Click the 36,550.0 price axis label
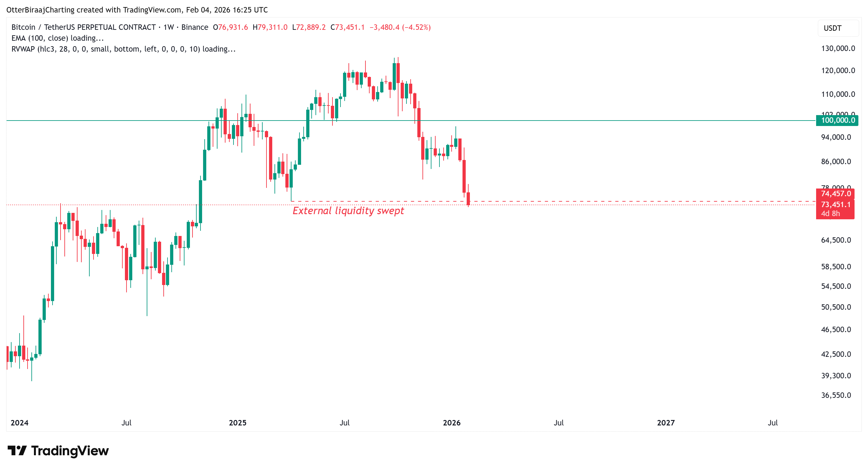The width and height of the screenshot is (868, 470). point(836,395)
